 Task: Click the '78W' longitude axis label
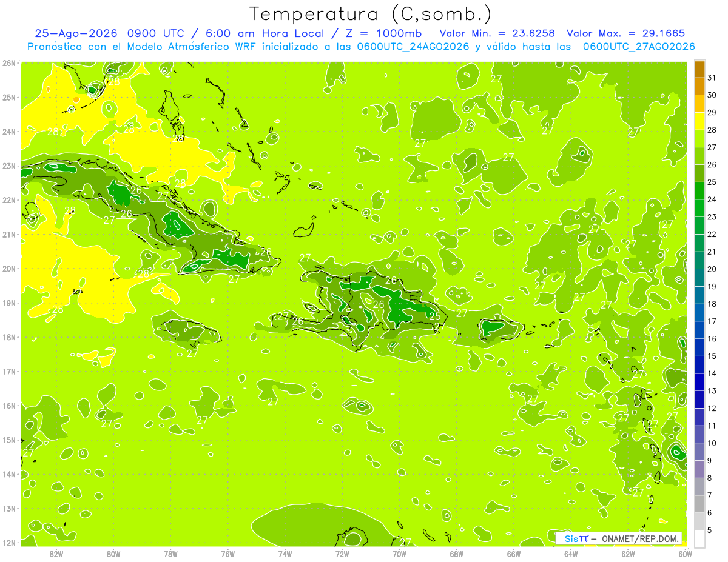tap(170, 554)
